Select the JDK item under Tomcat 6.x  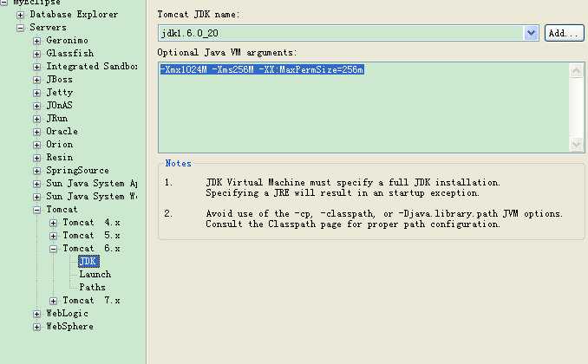tap(88, 261)
